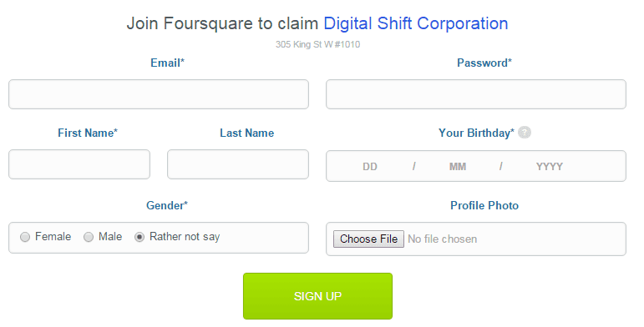The width and height of the screenshot is (644, 327).
Task: Select the Female gender radio button
Action: click(25, 237)
